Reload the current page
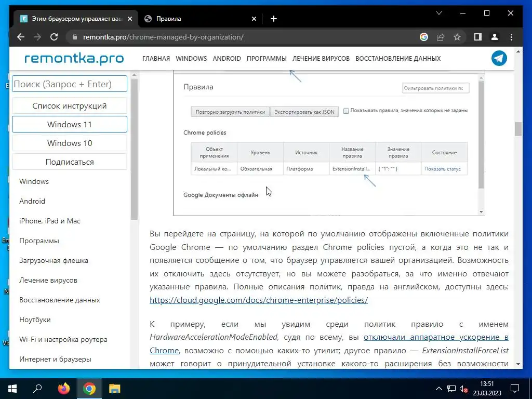Viewport: 532px width, 399px height. coord(54,37)
